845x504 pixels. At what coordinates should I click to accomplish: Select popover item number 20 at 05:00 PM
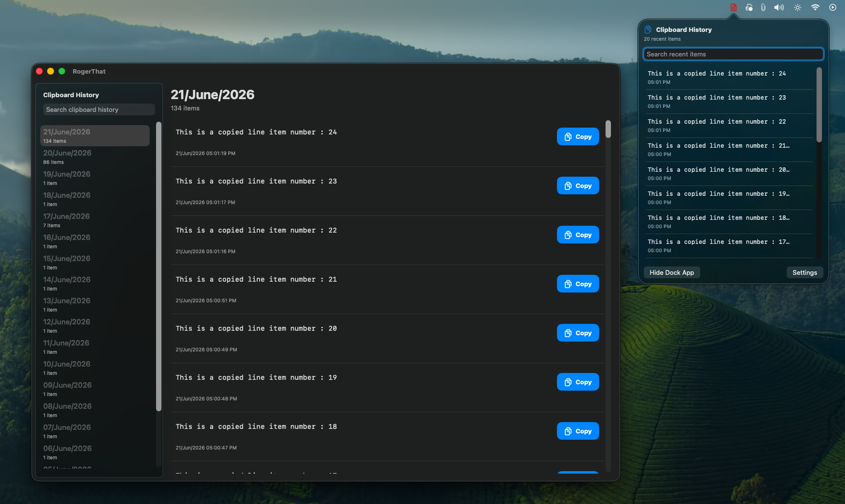coord(729,174)
